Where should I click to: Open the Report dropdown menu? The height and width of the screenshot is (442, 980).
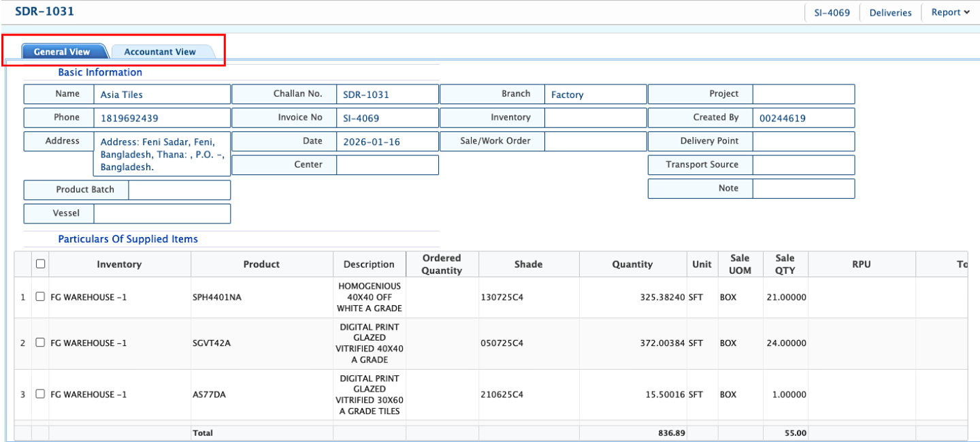tap(950, 12)
